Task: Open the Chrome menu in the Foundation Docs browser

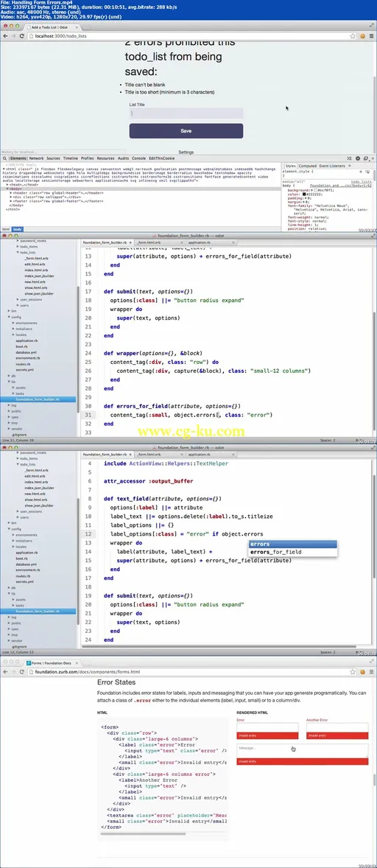Action: coord(371,671)
